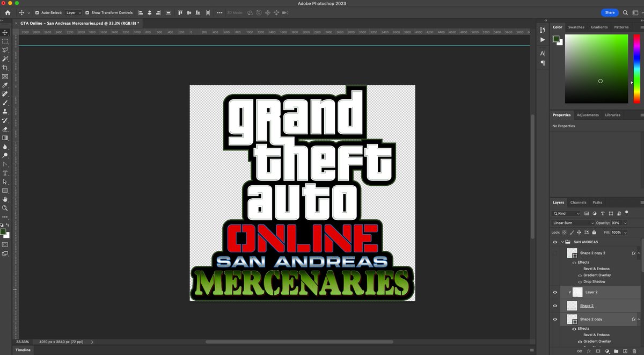Switch to the Channels tab
The image size is (644, 355).
point(579,202)
